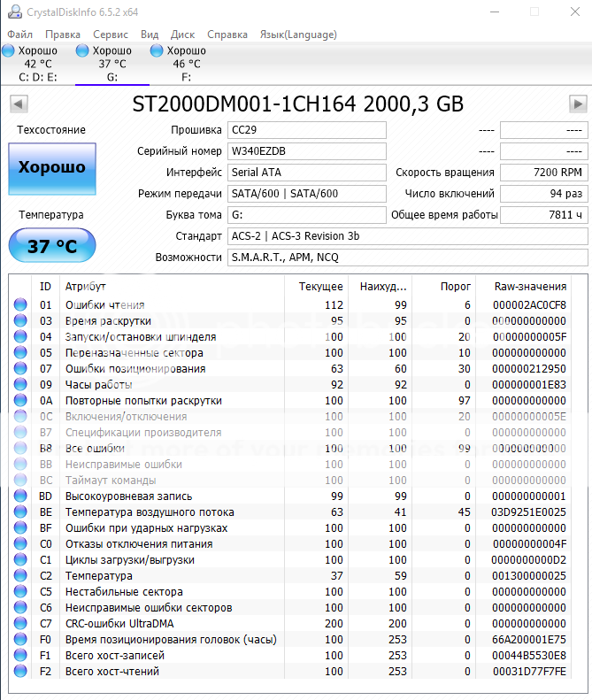Click the Текущее column header

pos(320,287)
